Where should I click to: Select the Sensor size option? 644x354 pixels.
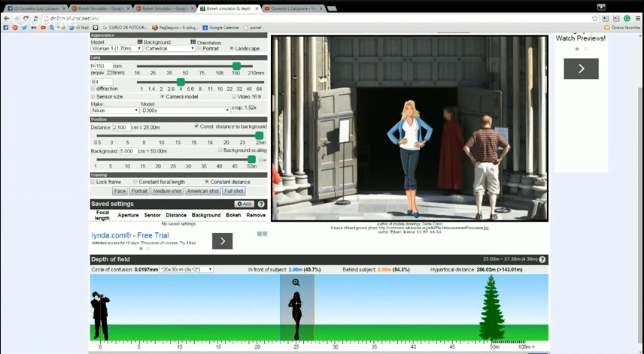coord(93,97)
